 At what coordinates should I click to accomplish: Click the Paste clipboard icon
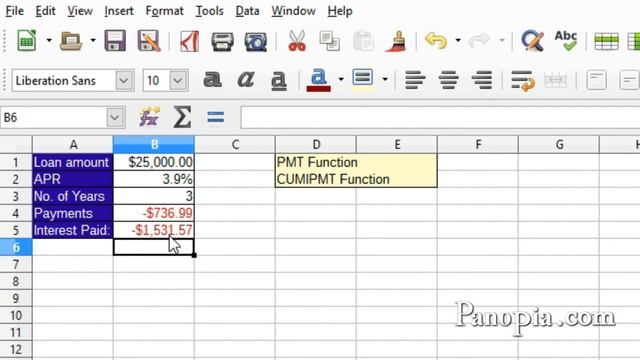point(363,41)
